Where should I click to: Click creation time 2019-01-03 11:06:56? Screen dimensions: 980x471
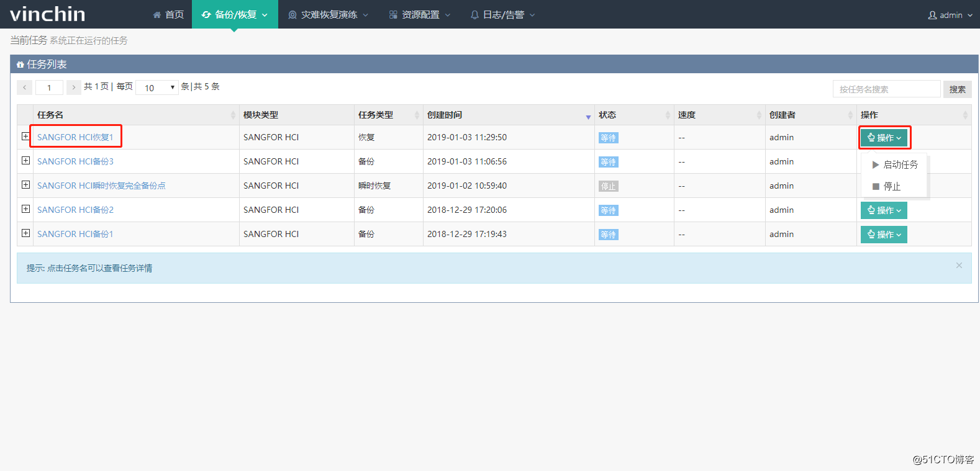point(467,161)
